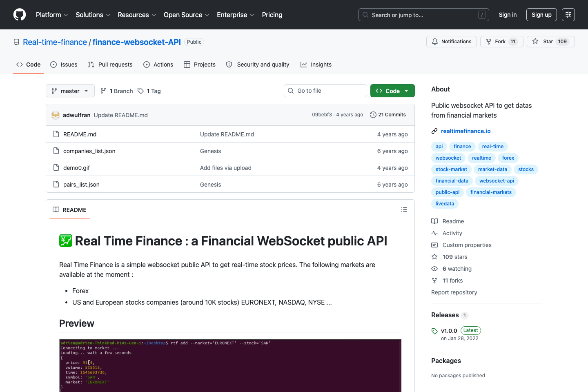
Task: Click the Security and quality shield icon
Action: (x=229, y=65)
